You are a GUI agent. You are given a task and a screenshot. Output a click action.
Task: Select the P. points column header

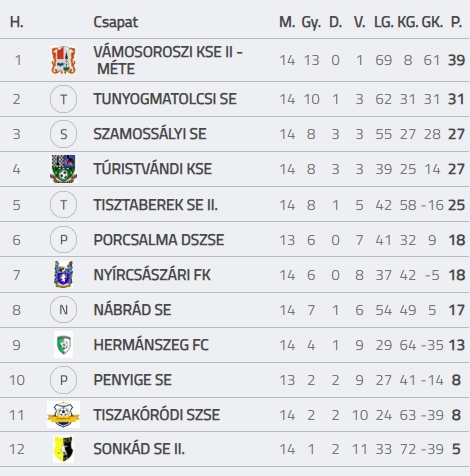[x=456, y=22]
